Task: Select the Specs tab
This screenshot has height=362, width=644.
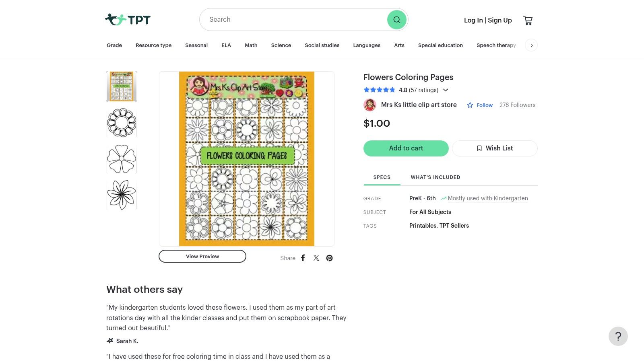Action: 382,177
